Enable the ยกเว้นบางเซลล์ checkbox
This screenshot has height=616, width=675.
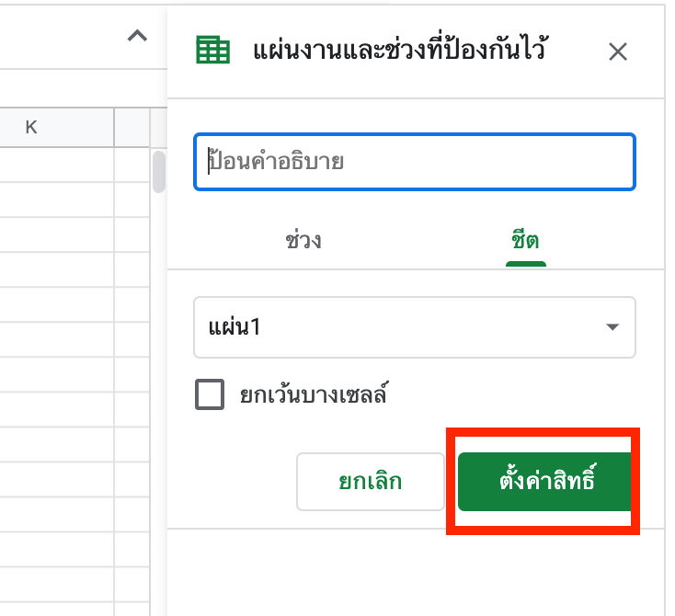coord(210,395)
